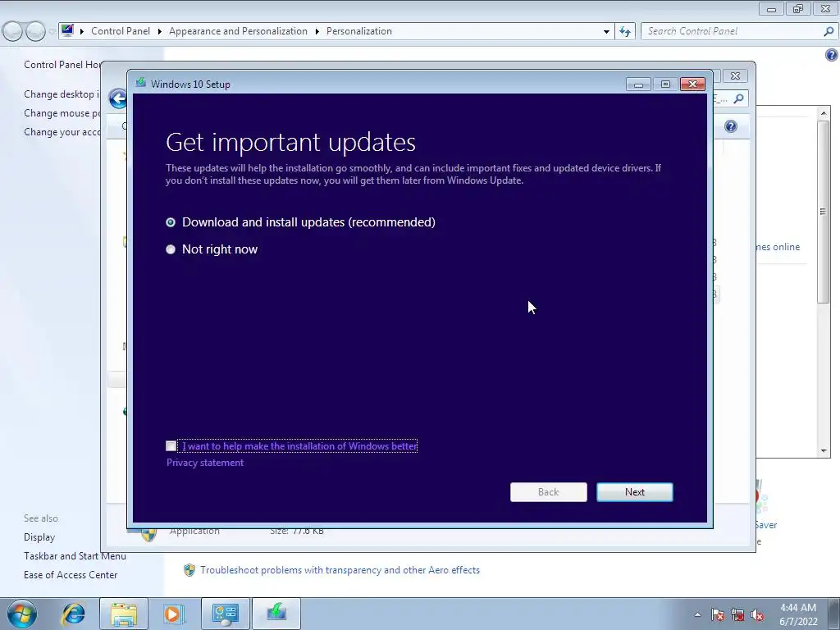Click the muted volume speaker tray icon
Viewport: 840px width, 630px height.
coord(757,615)
